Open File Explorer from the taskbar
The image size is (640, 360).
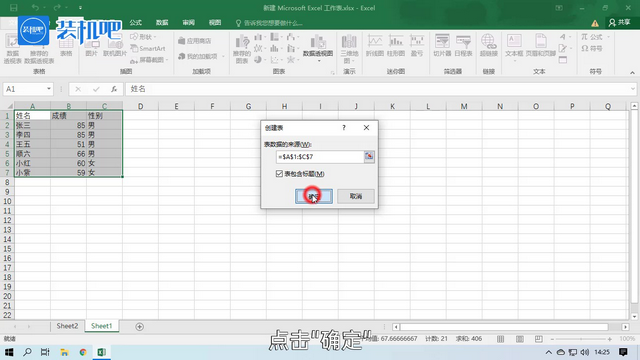coord(64,352)
